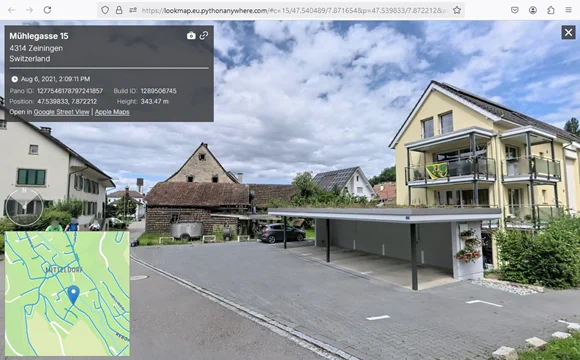Open location in Apple Maps
The image size is (580, 360).
[112, 112]
